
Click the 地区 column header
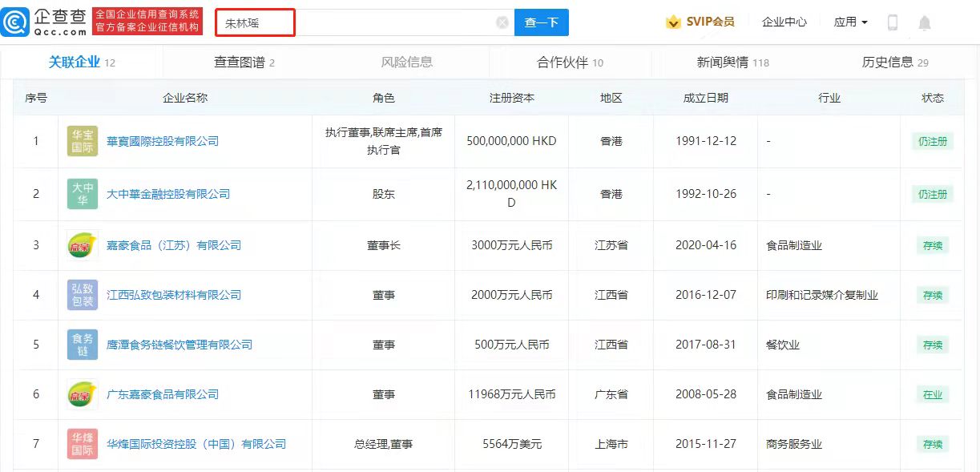click(611, 98)
